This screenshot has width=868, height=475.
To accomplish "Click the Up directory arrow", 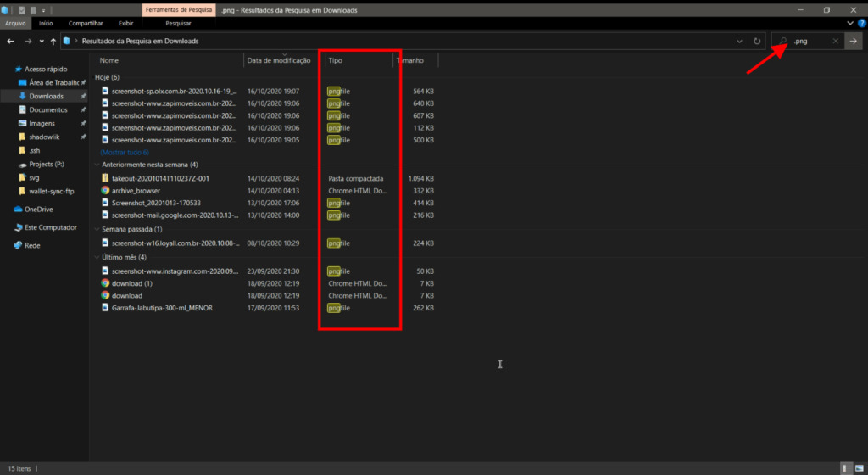I will pos(53,41).
